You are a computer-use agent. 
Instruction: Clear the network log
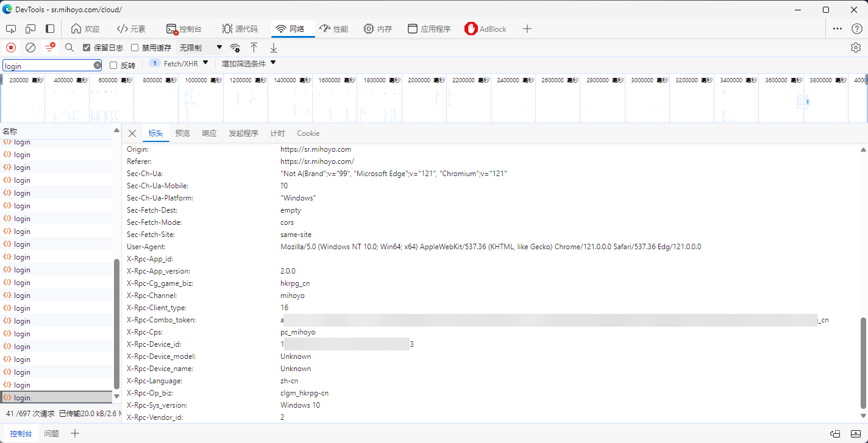(30, 48)
